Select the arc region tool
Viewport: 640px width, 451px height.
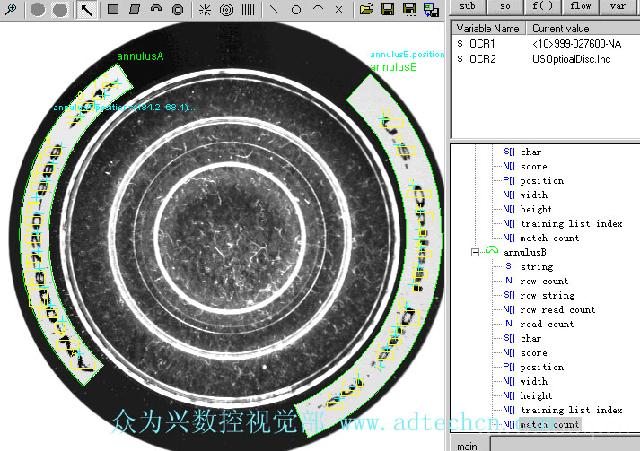click(x=156, y=10)
